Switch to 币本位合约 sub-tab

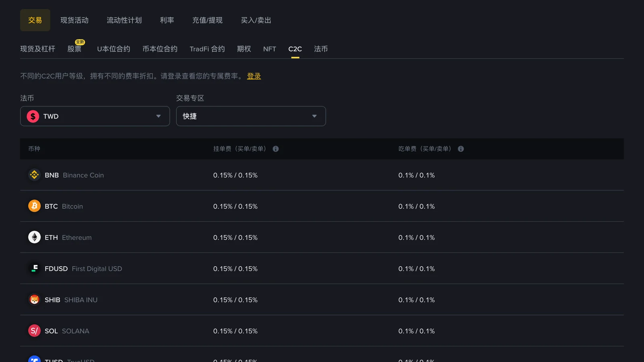[160, 49]
